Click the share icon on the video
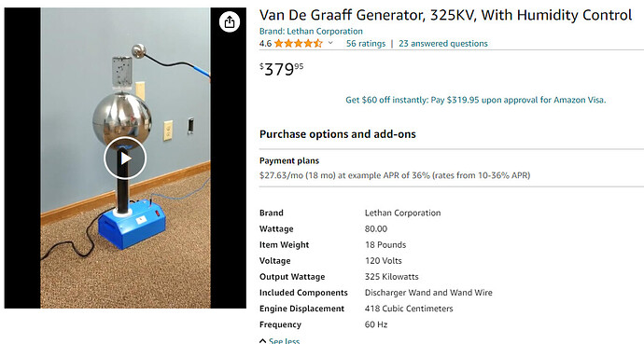Screen dimensions: 644x344 click(x=230, y=21)
